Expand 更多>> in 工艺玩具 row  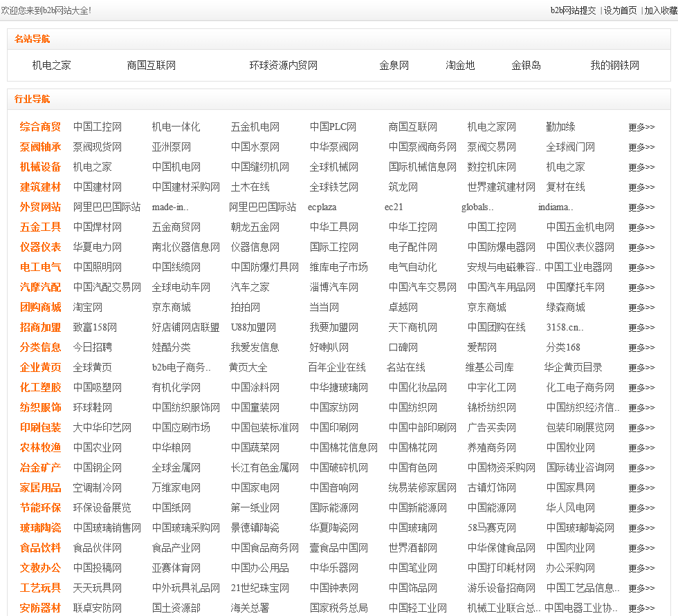(x=642, y=588)
